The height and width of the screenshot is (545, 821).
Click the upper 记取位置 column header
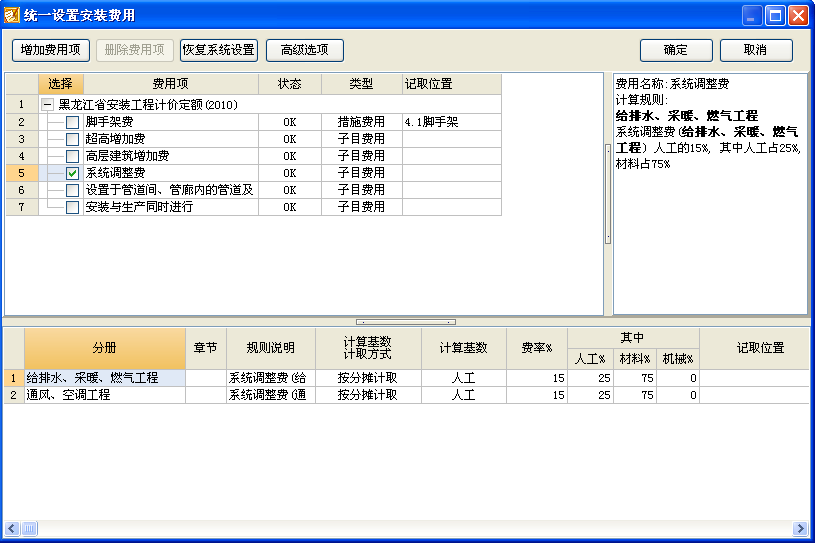(452, 84)
